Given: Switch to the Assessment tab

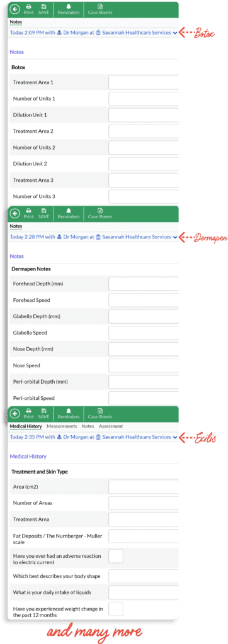Looking at the screenshot, I should tap(111, 426).
